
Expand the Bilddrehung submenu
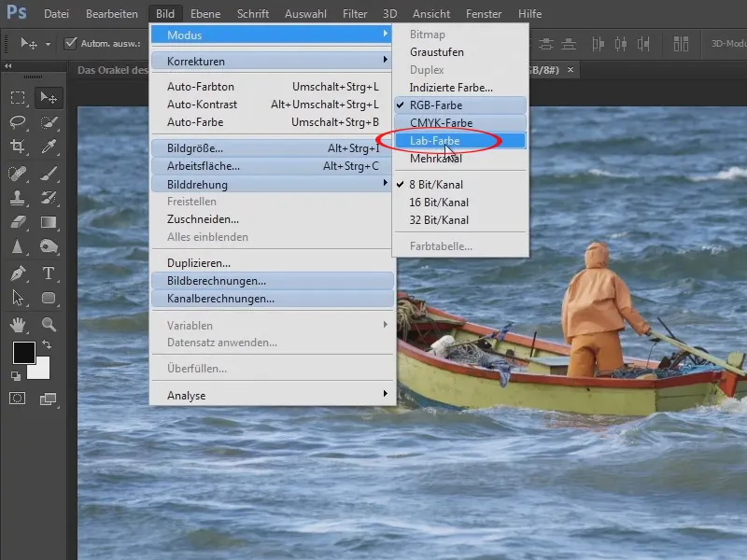[272, 184]
